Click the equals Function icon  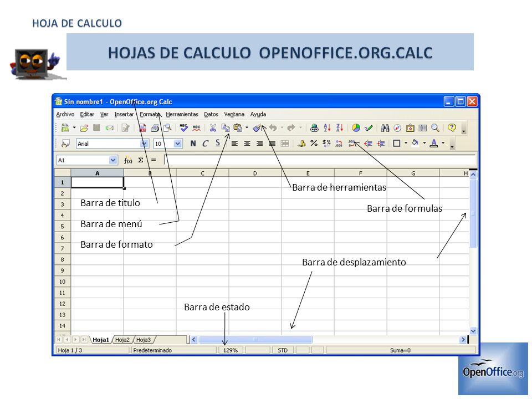tap(154, 160)
